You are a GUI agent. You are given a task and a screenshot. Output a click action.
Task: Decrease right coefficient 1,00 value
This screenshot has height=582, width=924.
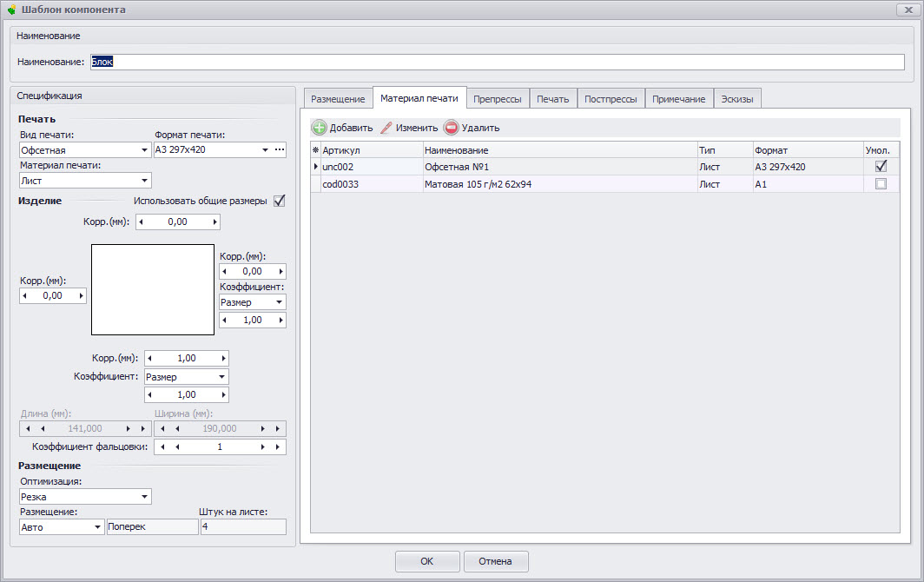(225, 321)
